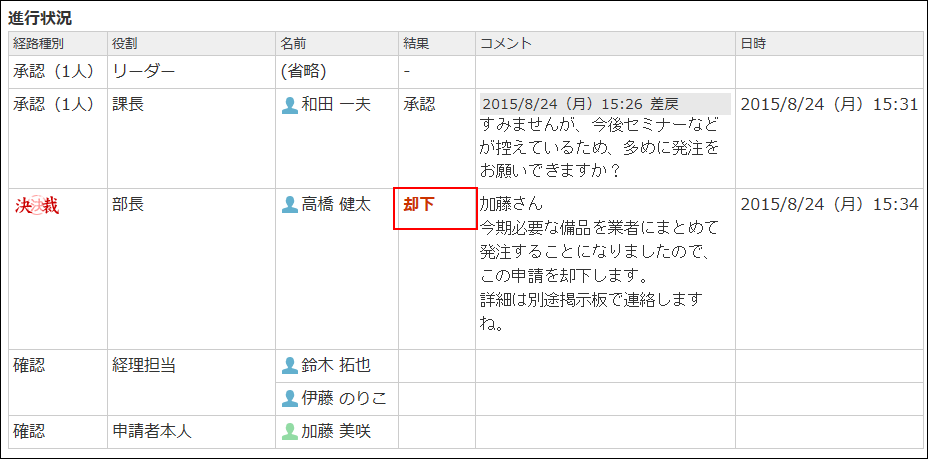Click the user icon beside 伊藤 のりこ

coord(290,399)
